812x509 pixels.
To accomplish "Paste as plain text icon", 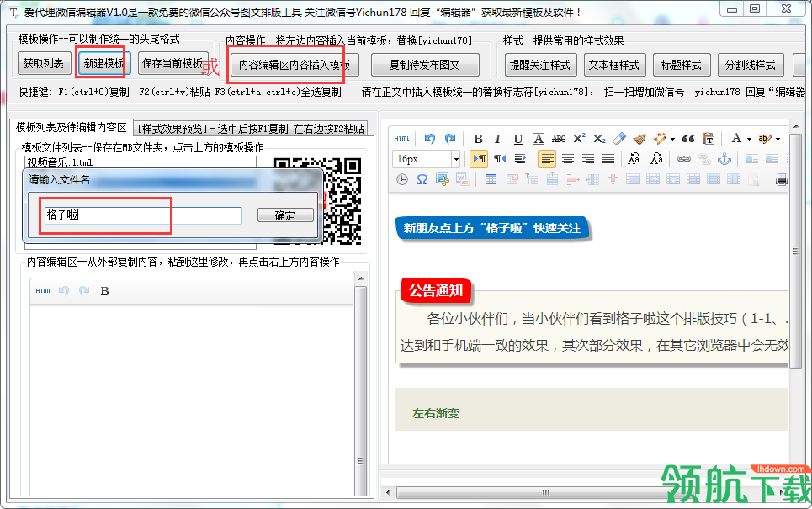I will [x=709, y=139].
